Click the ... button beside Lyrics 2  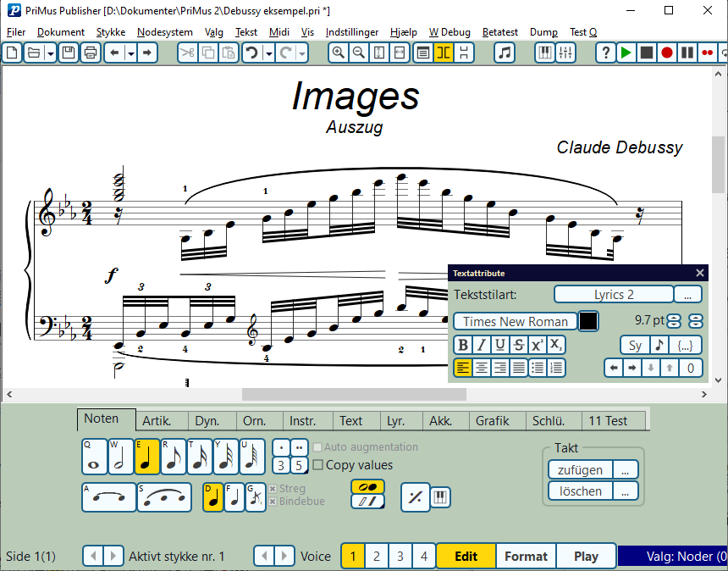tap(687, 295)
